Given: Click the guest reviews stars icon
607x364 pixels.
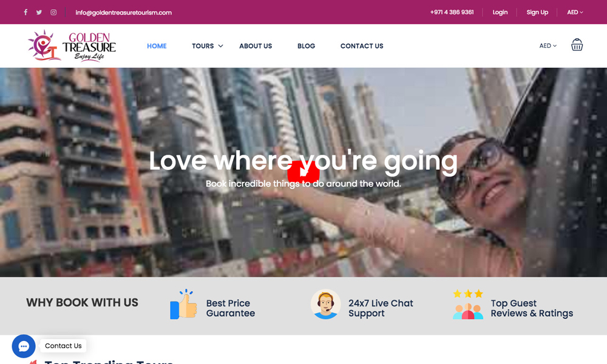Looking at the screenshot, I should [x=468, y=304].
